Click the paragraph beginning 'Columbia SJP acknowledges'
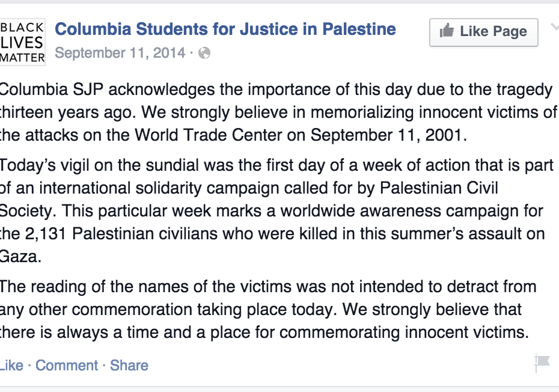This screenshot has height=392, width=559. tap(278, 112)
